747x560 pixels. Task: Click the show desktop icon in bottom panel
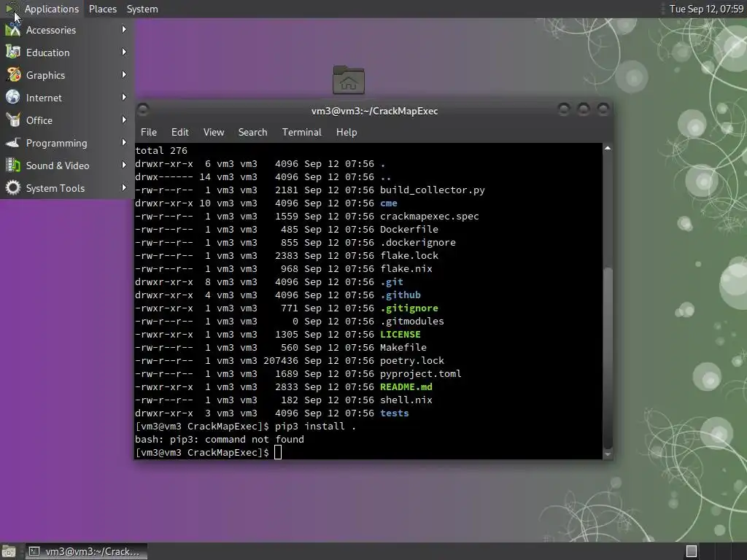coord(9,551)
